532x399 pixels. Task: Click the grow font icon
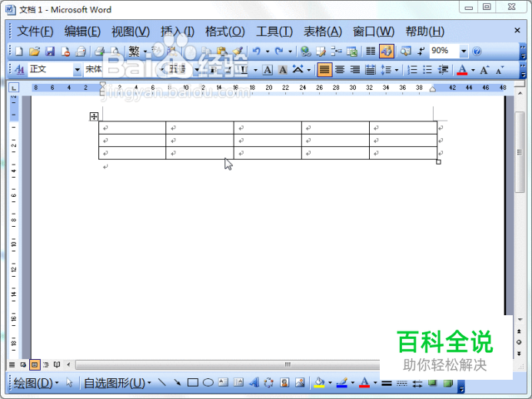[484, 70]
